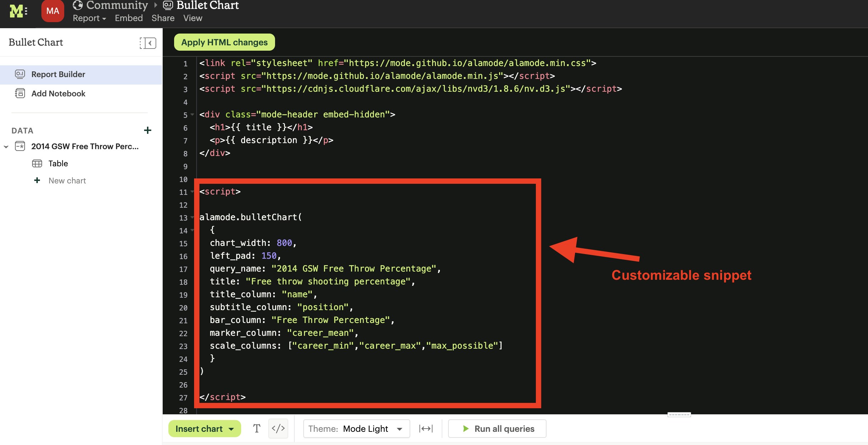Open the Table visualization
868x445 pixels.
[58, 163]
